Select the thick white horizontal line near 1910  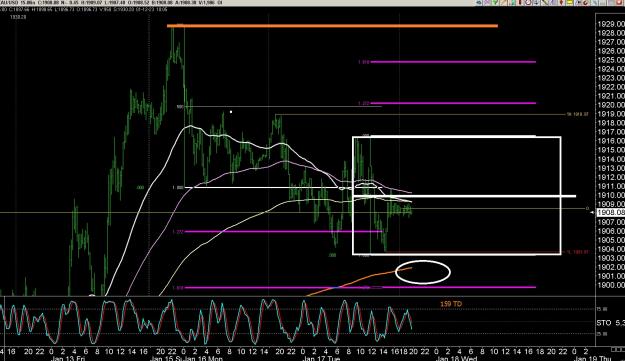464,196
